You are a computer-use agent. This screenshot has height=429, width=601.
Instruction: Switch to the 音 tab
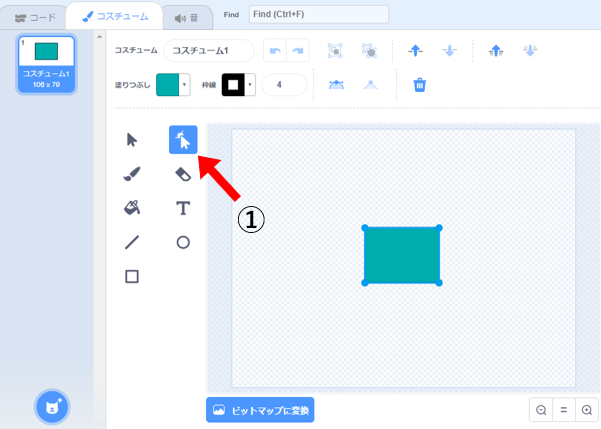point(187,18)
